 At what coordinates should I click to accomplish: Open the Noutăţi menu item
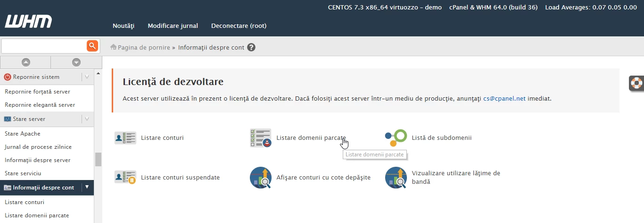coord(124,26)
